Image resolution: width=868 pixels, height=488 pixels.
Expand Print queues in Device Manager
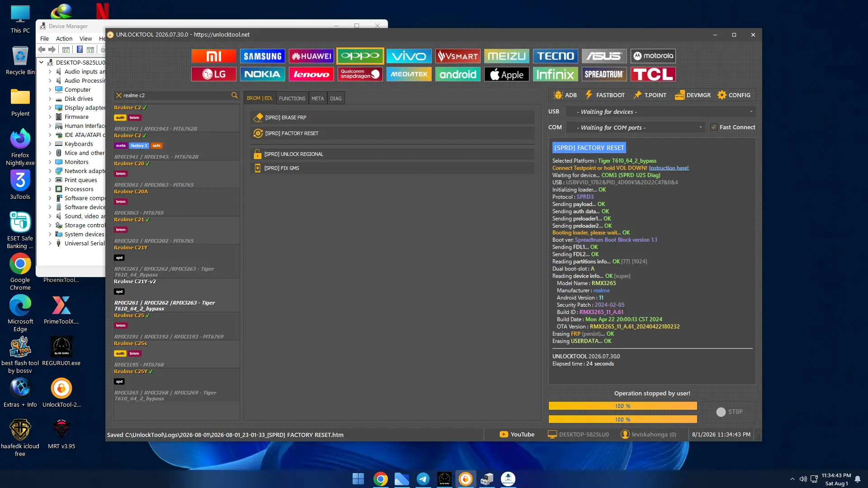pyautogui.click(x=50, y=180)
